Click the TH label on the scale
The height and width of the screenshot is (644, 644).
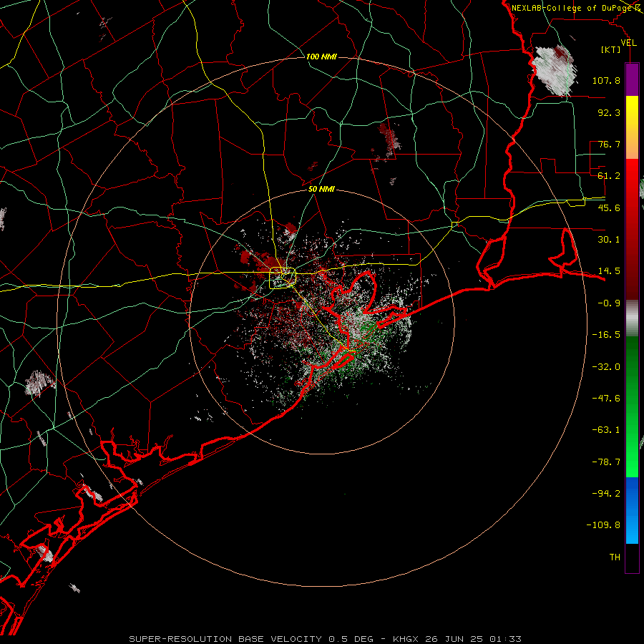tap(615, 557)
